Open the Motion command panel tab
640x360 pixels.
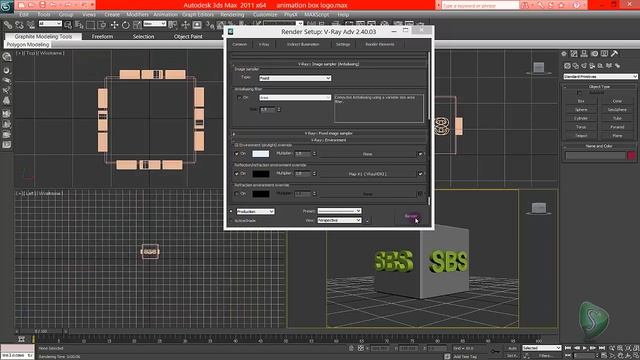[x=594, y=53]
